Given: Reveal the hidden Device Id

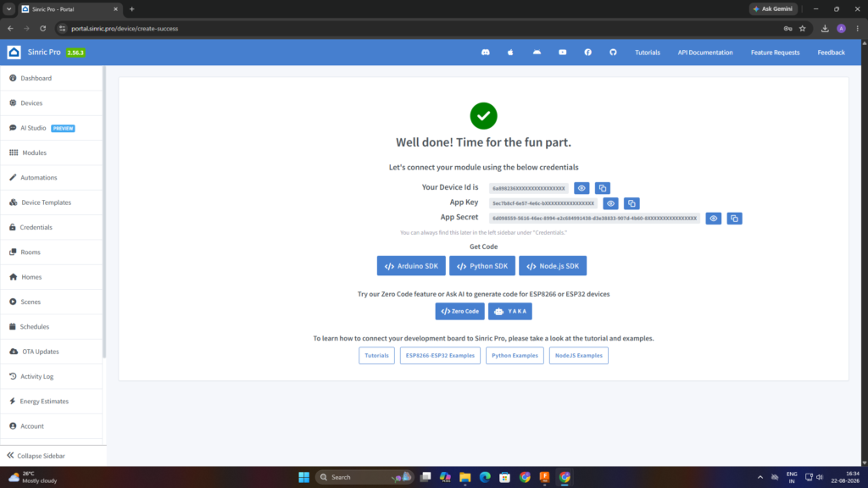Looking at the screenshot, I should click(581, 188).
